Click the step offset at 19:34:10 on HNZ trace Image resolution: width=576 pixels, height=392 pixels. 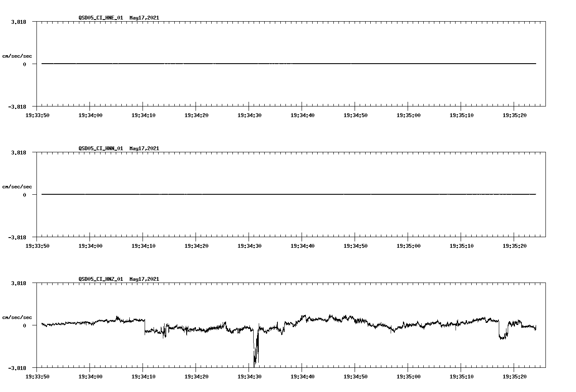(x=145, y=327)
